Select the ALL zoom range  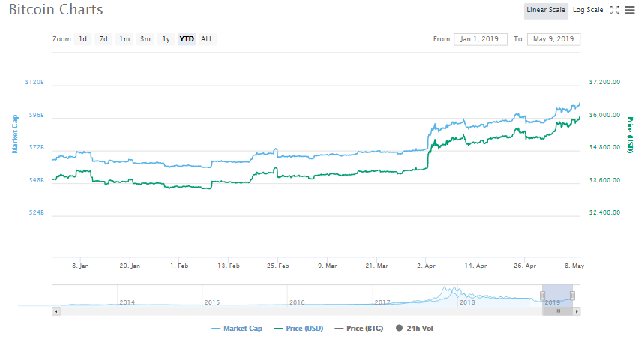pyautogui.click(x=207, y=39)
